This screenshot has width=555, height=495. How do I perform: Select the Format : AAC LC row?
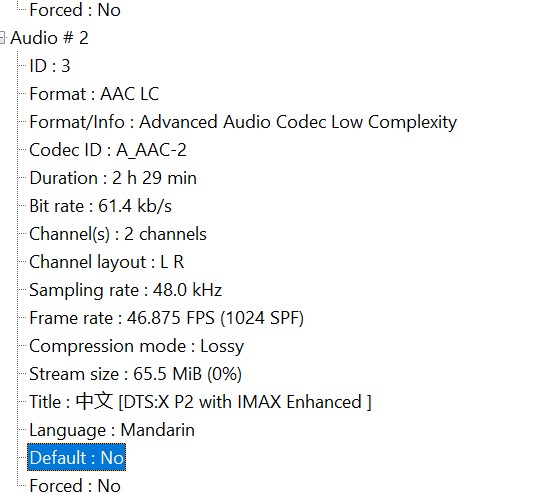(94, 94)
